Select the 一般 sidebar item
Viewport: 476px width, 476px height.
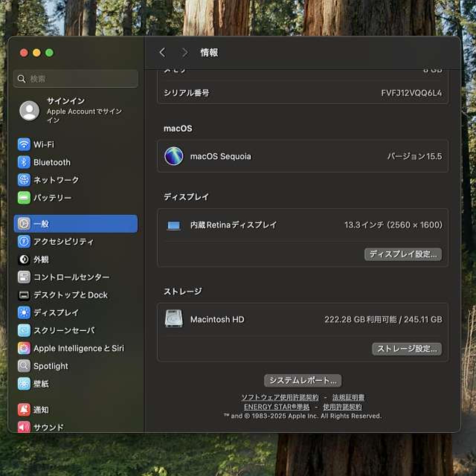[76, 224]
